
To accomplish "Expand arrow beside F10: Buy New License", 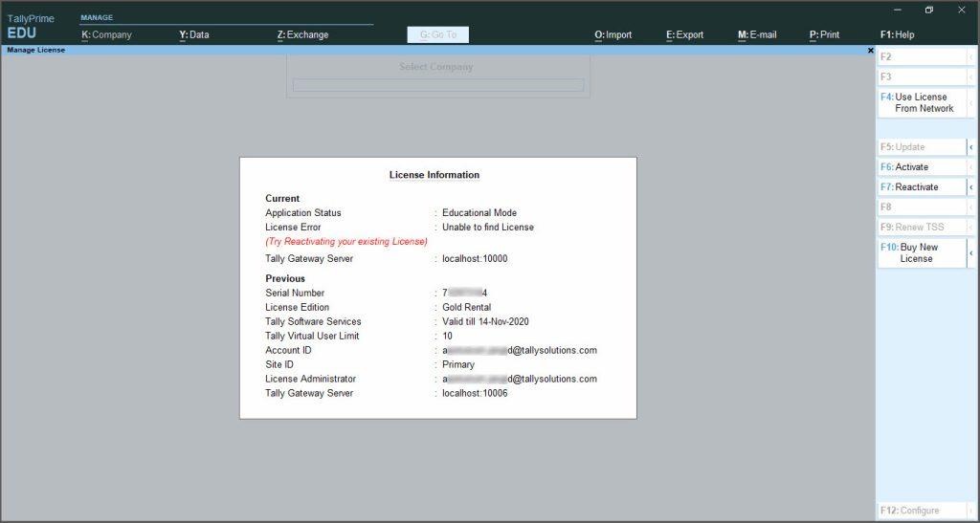I will [971, 252].
